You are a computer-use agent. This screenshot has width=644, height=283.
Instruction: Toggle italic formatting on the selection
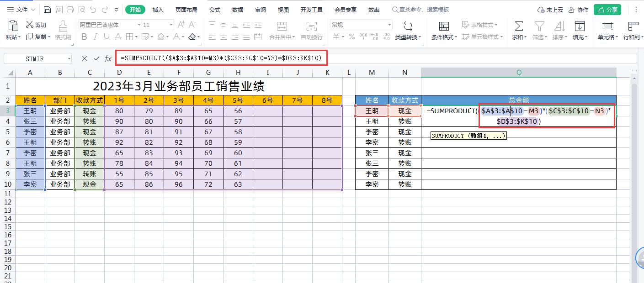click(96, 37)
